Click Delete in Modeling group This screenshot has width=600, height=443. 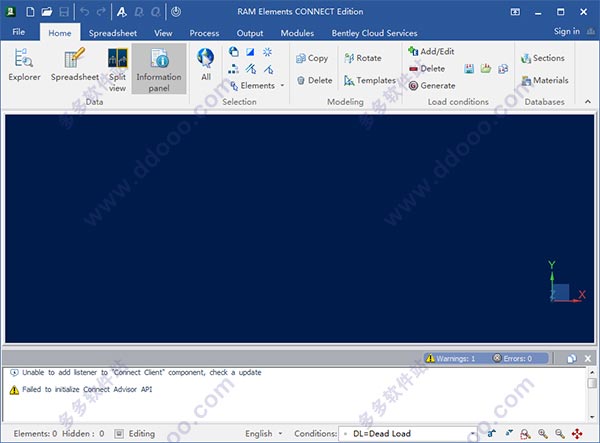point(315,80)
